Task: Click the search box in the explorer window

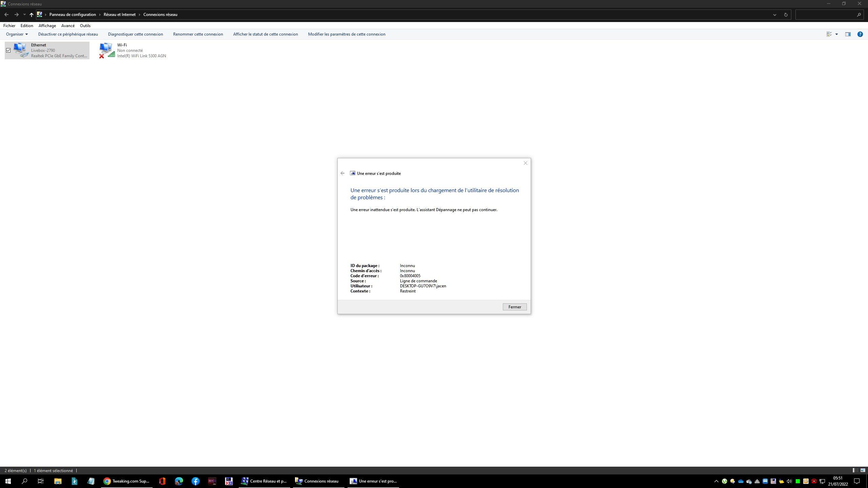Action: point(826,15)
